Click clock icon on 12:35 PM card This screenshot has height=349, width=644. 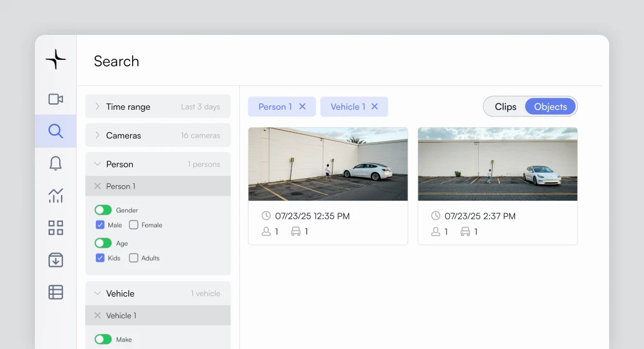(266, 216)
